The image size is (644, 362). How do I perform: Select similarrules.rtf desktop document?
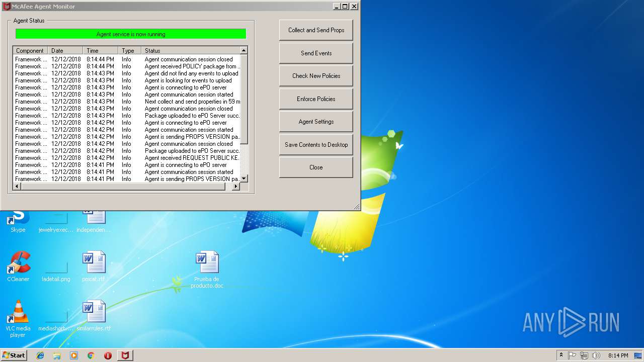pyautogui.click(x=94, y=316)
